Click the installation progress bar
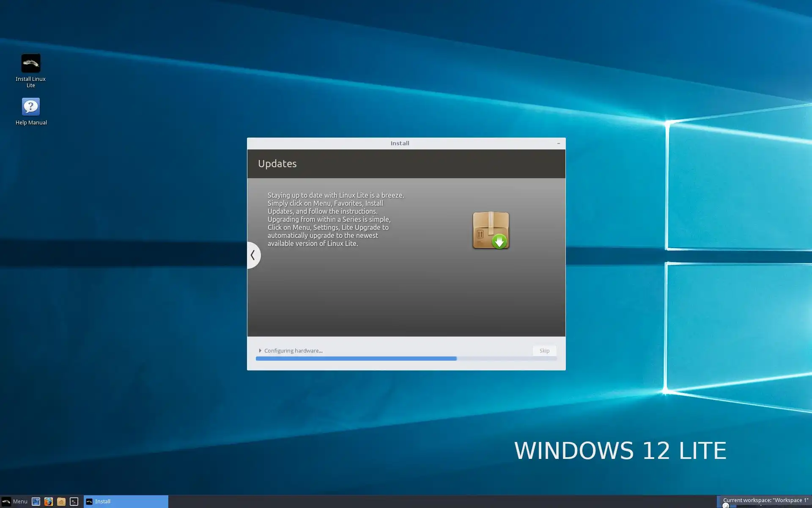The width and height of the screenshot is (812, 508). [406, 359]
